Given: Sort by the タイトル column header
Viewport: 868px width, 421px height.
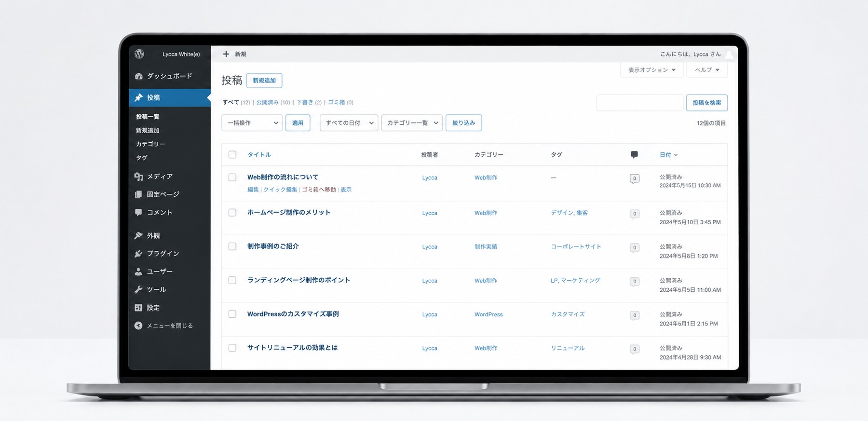Looking at the screenshot, I should pos(259,155).
